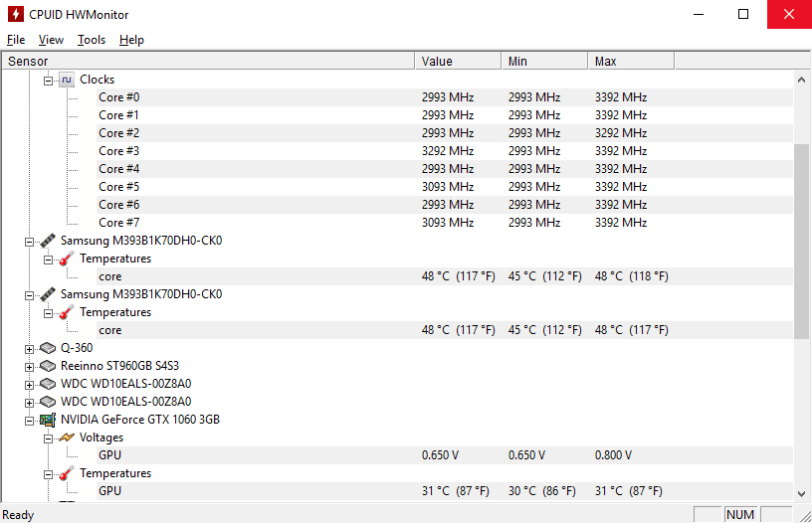The image size is (812, 523).
Task: Open the View menu
Action: [51, 40]
